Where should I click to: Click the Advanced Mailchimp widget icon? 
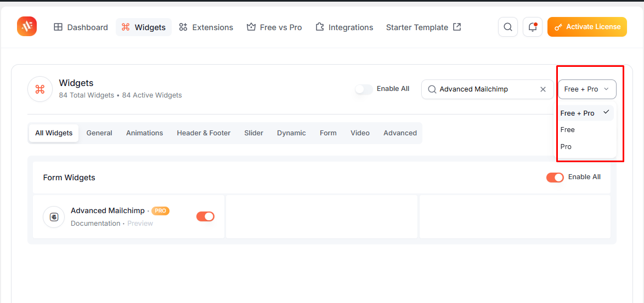point(54,217)
